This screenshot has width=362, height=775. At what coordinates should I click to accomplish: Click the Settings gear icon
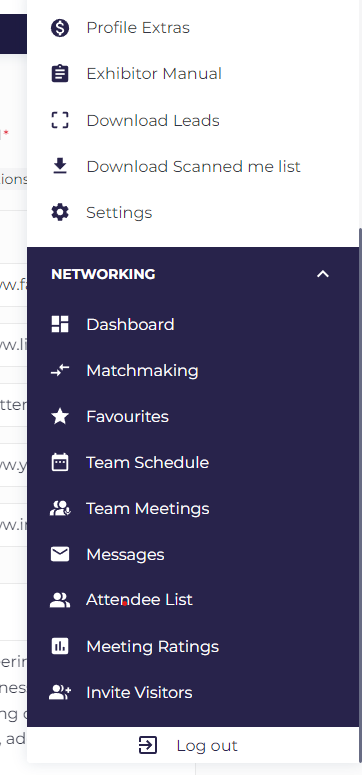tap(60, 213)
